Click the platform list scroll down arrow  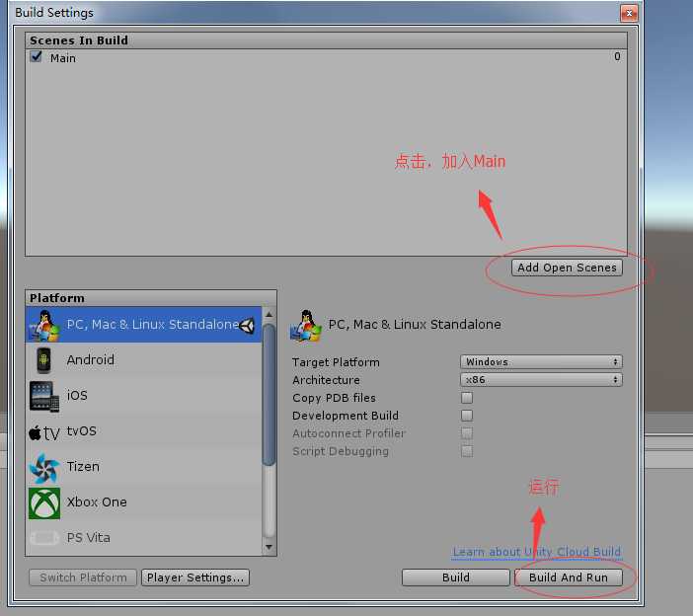(x=269, y=547)
